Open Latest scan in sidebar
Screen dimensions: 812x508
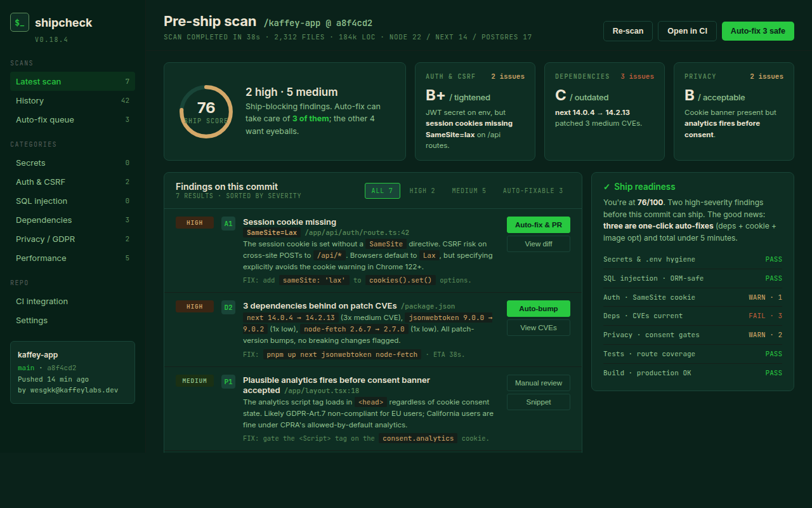[x=72, y=81]
